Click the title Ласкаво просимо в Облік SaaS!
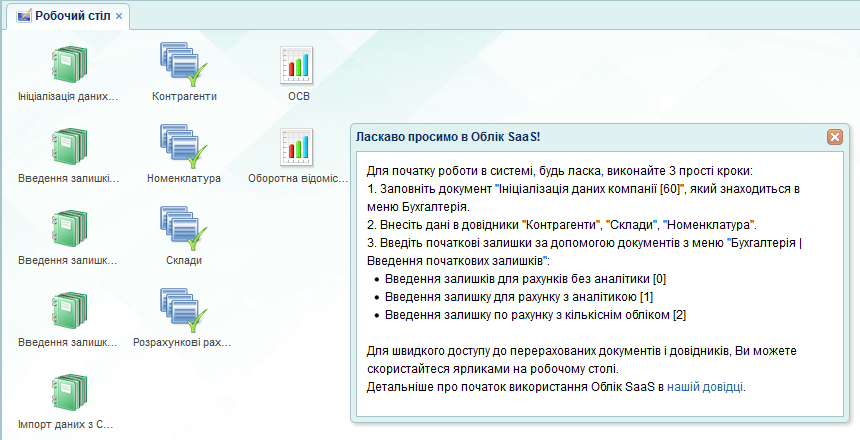Viewport: 860px width, 440px height. (448, 137)
